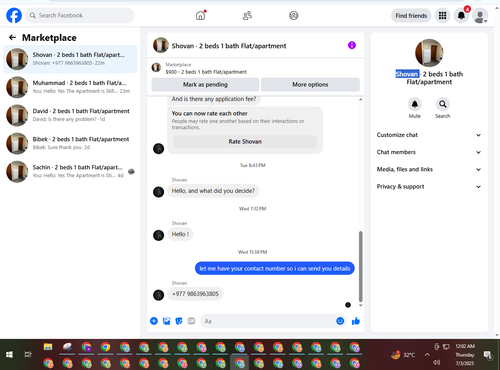Send a thumbs up like
The width and height of the screenshot is (500, 370).
tap(356, 321)
